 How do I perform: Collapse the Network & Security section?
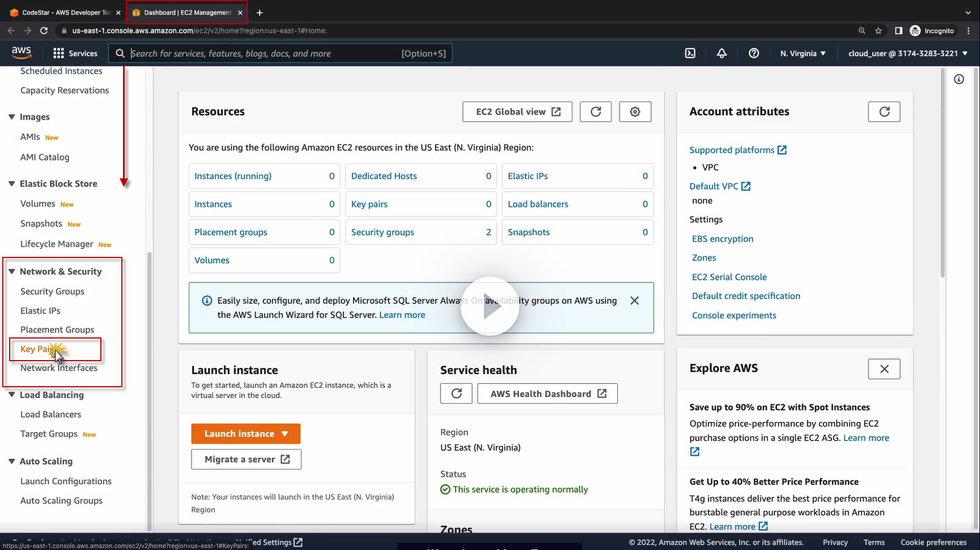click(x=11, y=272)
